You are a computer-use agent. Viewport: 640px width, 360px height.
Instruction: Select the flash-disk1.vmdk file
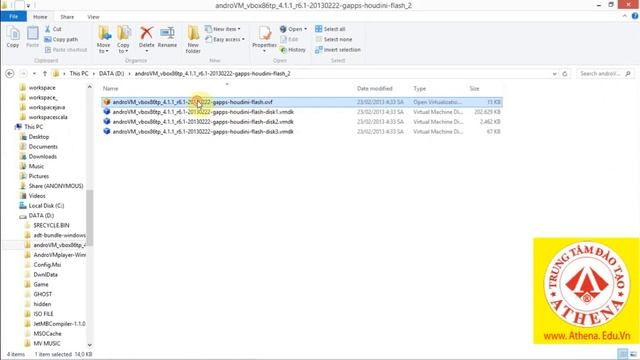(x=302, y=112)
